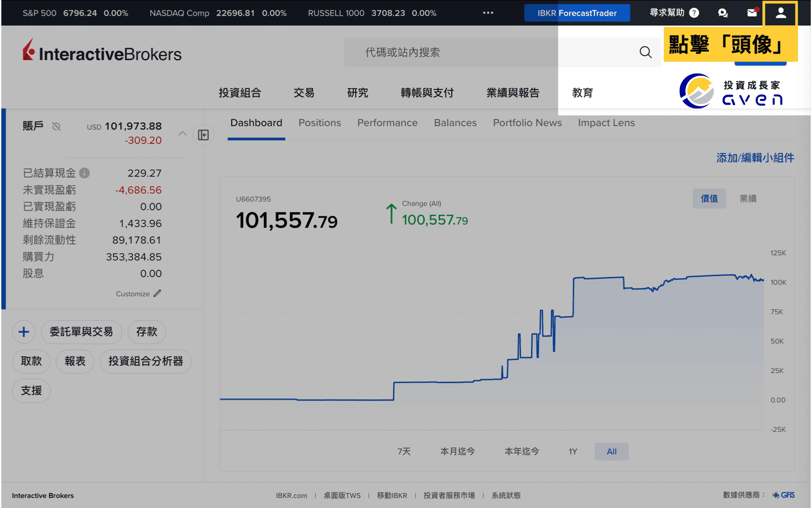Open the messages envelope icon
Screen dimensions: 812x508
(752, 13)
